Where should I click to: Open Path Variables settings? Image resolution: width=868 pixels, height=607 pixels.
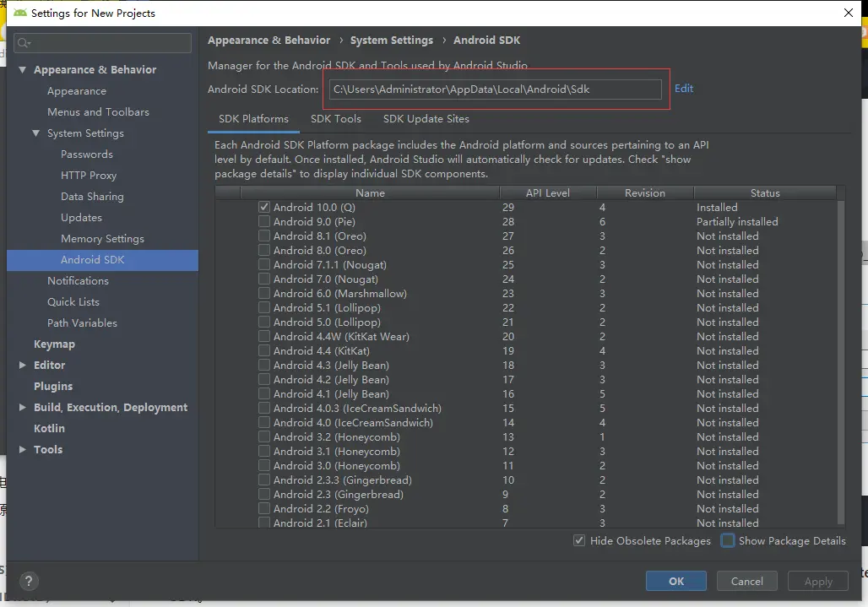pyautogui.click(x=82, y=322)
